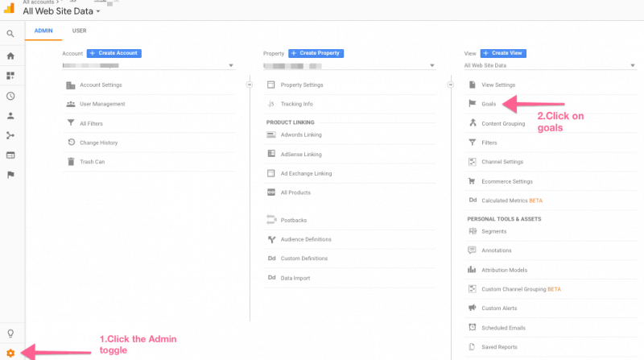The width and height of the screenshot is (644, 360).
Task: Click the AdSense Linking icon
Action: 271,154
